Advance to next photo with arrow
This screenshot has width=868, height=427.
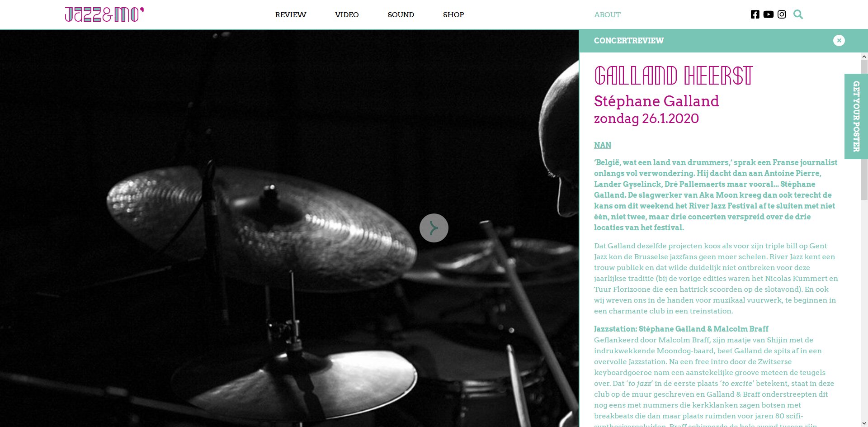pyautogui.click(x=434, y=228)
